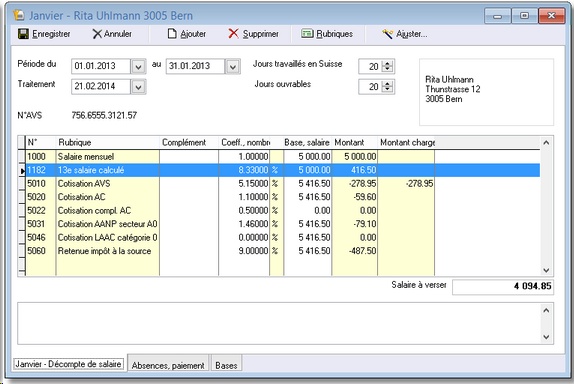Close the Janvier salary window
Screen dimensions: 574x384
pos(551,16)
